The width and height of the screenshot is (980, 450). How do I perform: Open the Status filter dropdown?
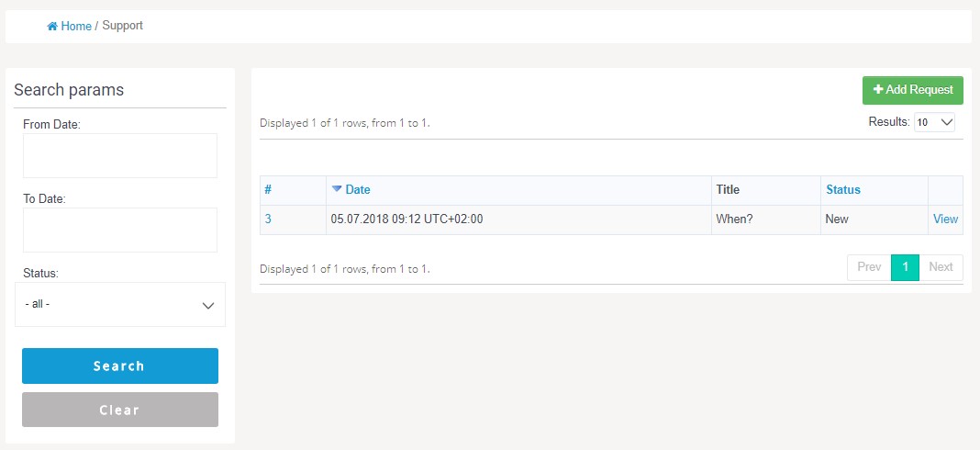[x=119, y=304]
